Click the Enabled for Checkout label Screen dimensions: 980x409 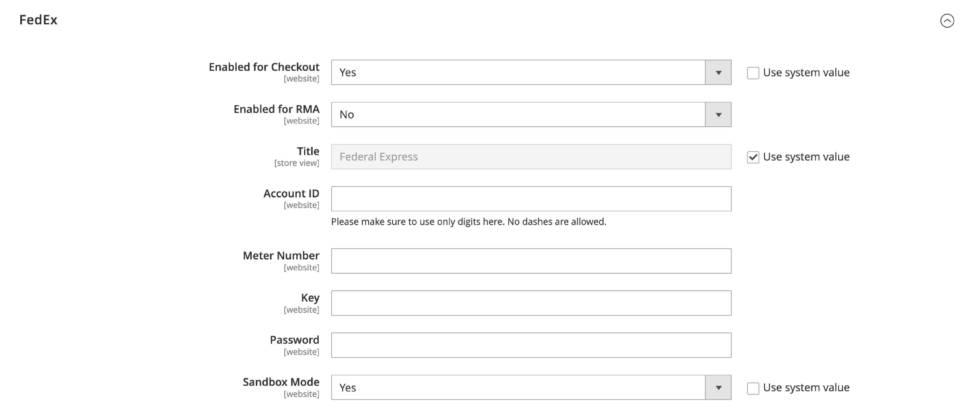tap(264, 67)
